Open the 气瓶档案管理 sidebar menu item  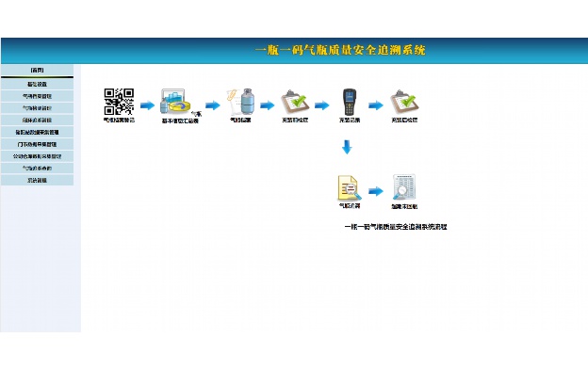pos(37,96)
